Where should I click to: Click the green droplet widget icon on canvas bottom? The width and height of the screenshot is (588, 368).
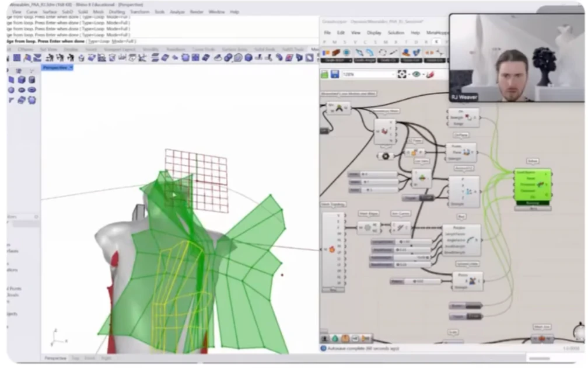click(335, 339)
